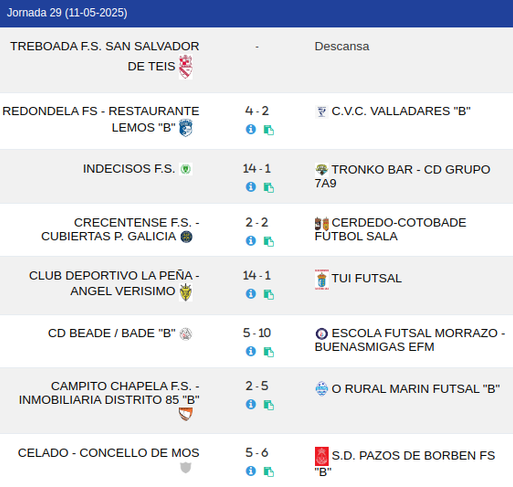This screenshot has width=513, height=487.
Task: Click the 14 - 1 score for Tui Futsal match
Action: tap(257, 276)
